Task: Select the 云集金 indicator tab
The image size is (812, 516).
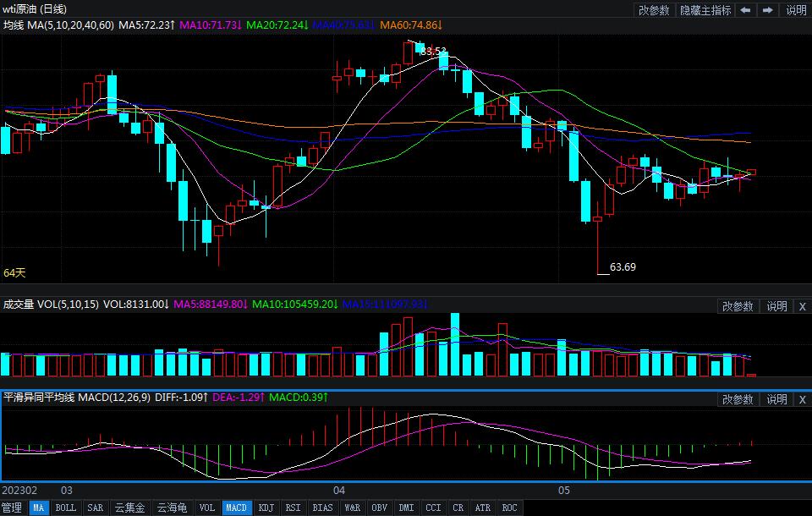Action: (x=129, y=508)
